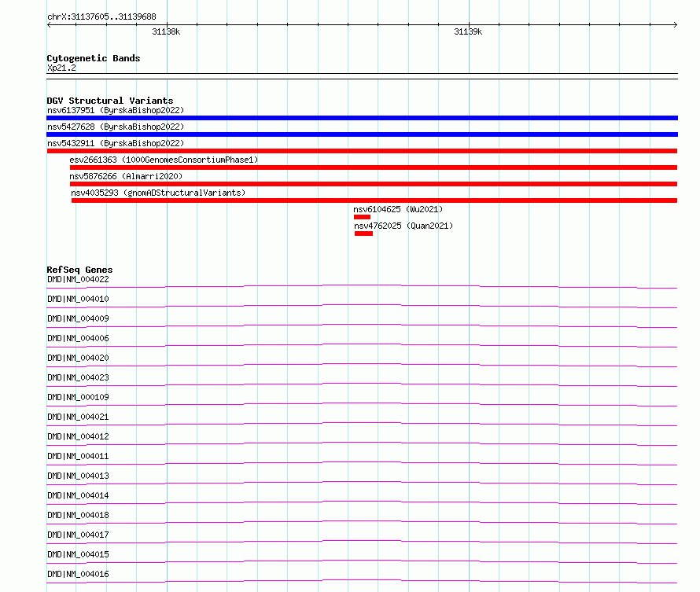Click the nsv4762025 (Quan2021) label

click(403, 226)
